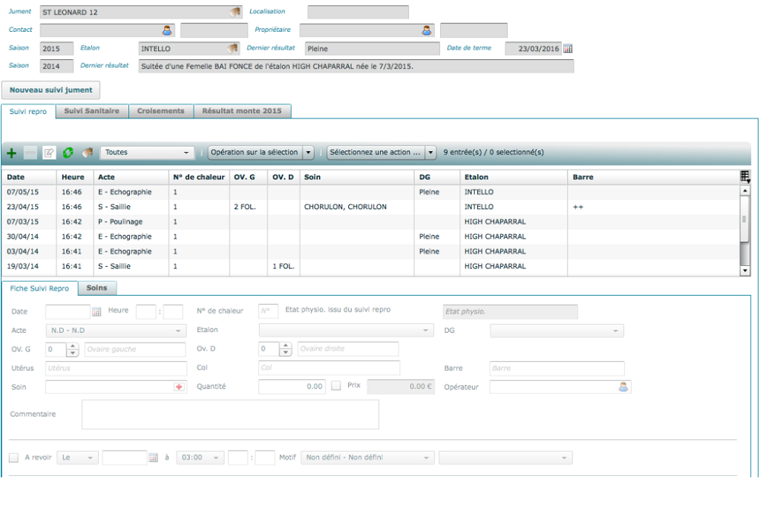Viewport: 760px width, 532px height.
Task: Click Opération sur la sélection button
Action: [255, 153]
